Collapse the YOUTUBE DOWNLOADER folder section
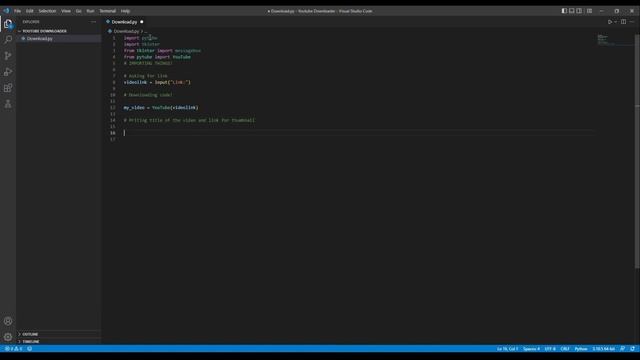Image resolution: width=640 pixels, height=360 pixels. (44, 31)
